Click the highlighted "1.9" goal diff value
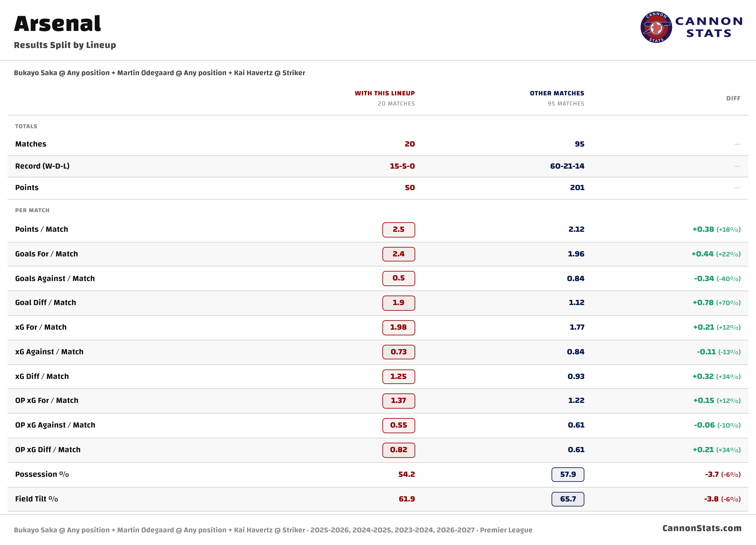This screenshot has height=545, width=756. coord(399,303)
